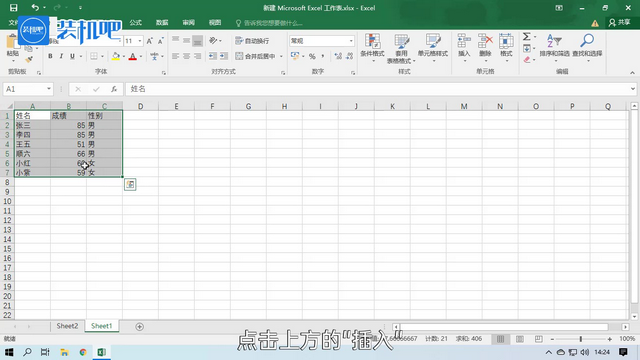Click merge and center (合并后居中)
This screenshot has width=640, height=360.
tap(256, 56)
